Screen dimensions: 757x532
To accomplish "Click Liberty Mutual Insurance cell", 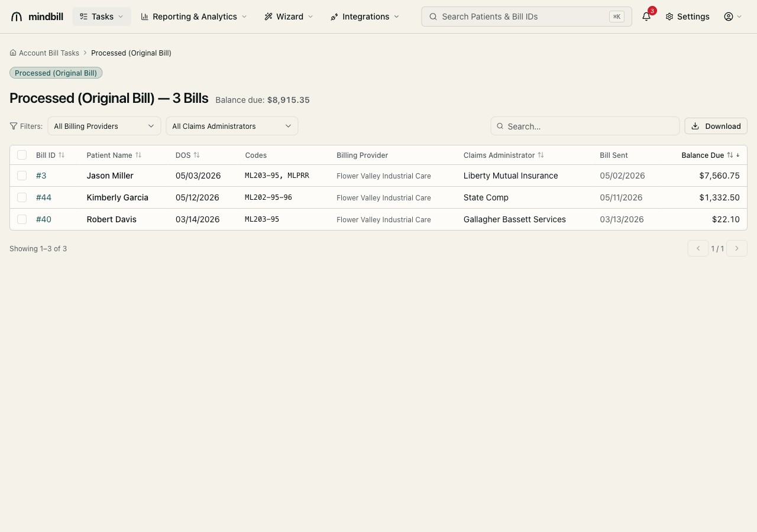I will tap(511, 176).
